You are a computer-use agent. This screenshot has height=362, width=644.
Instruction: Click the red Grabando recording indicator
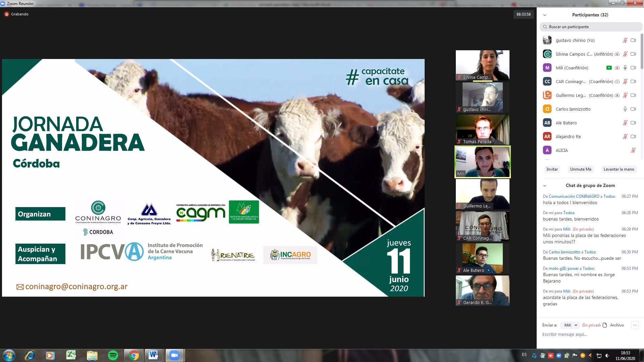tap(6, 14)
